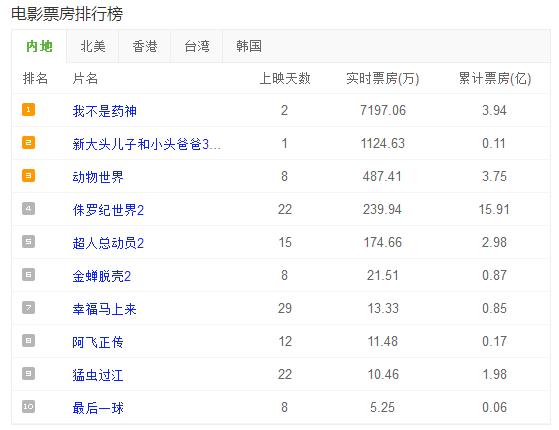Click cumulative box office 3.94
Viewport: 559px width, 430px height.
click(494, 111)
